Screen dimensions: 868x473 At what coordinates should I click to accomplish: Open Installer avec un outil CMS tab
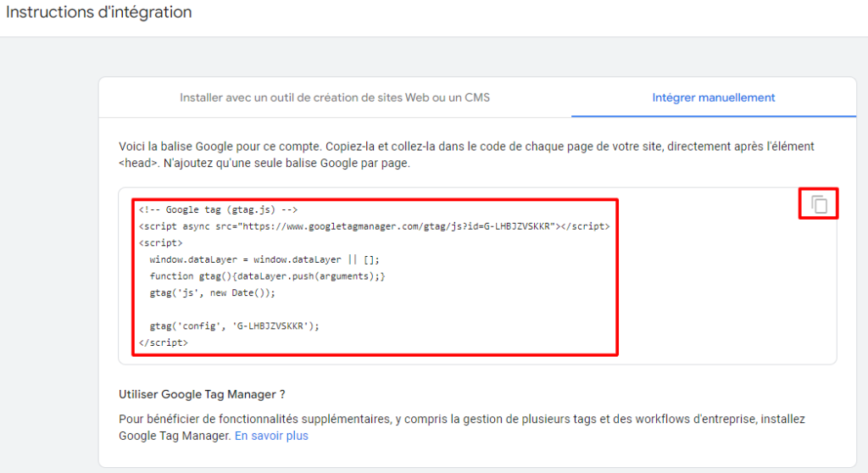coord(335,97)
